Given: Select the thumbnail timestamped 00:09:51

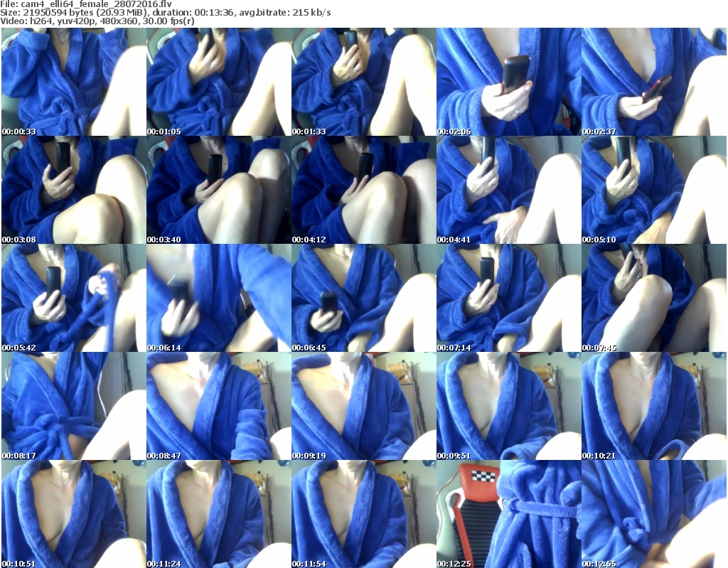Looking at the screenshot, I should [509, 407].
